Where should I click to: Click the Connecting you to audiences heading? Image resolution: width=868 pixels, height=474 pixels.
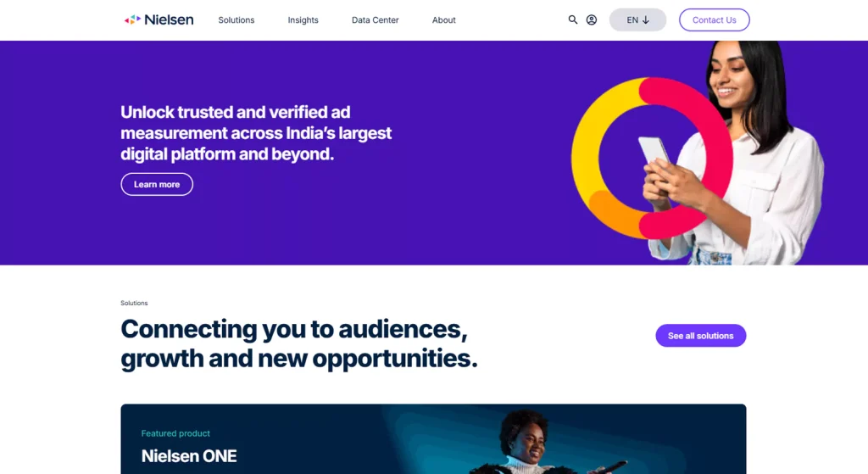298,343
